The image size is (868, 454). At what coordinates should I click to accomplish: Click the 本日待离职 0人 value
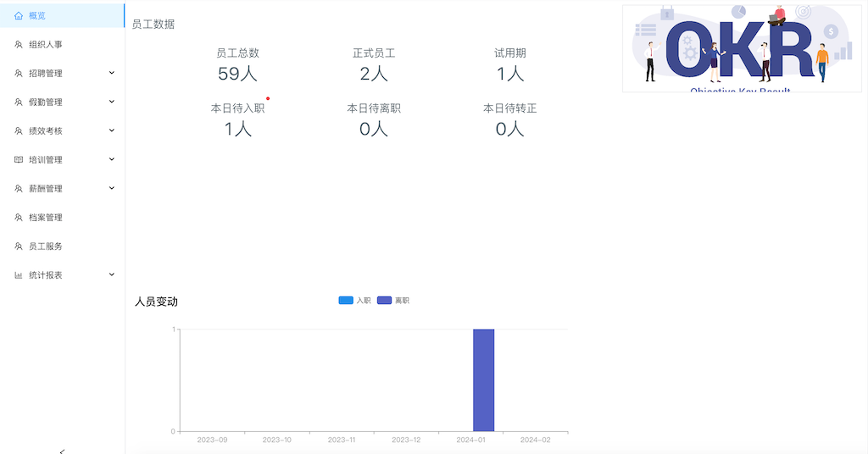pyautogui.click(x=374, y=129)
